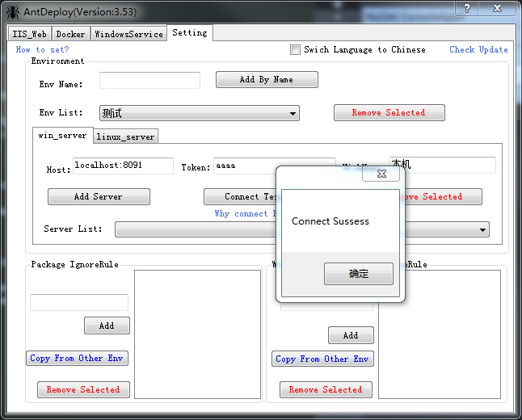Switch to the linux_server tab
This screenshot has height=420, width=522.
pos(125,136)
